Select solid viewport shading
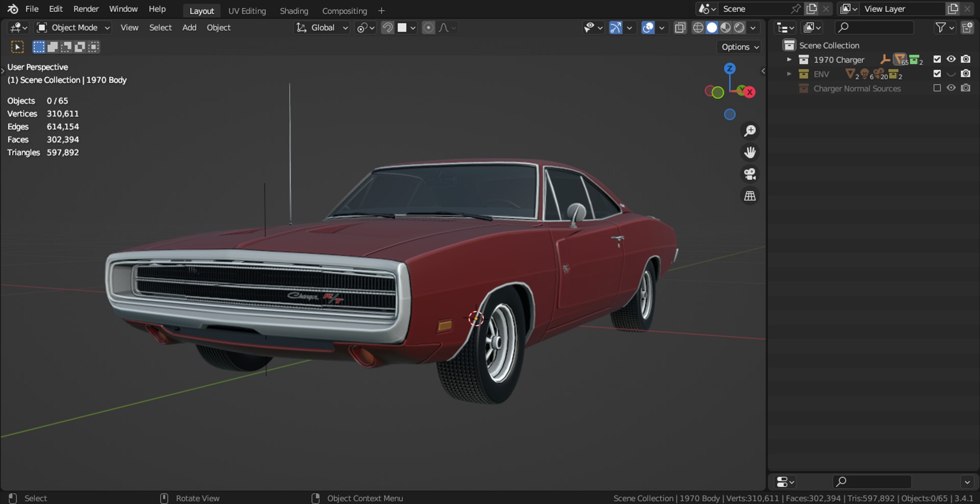 pyautogui.click(x=712, y=28)
